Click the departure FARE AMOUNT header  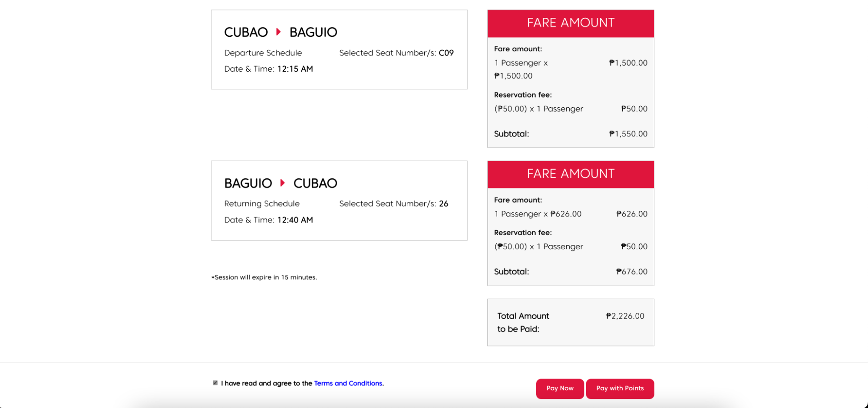(570, 23)
